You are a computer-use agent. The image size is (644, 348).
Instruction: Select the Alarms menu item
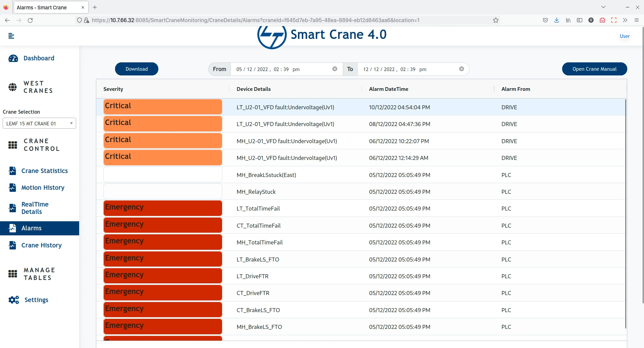[40, 228]
